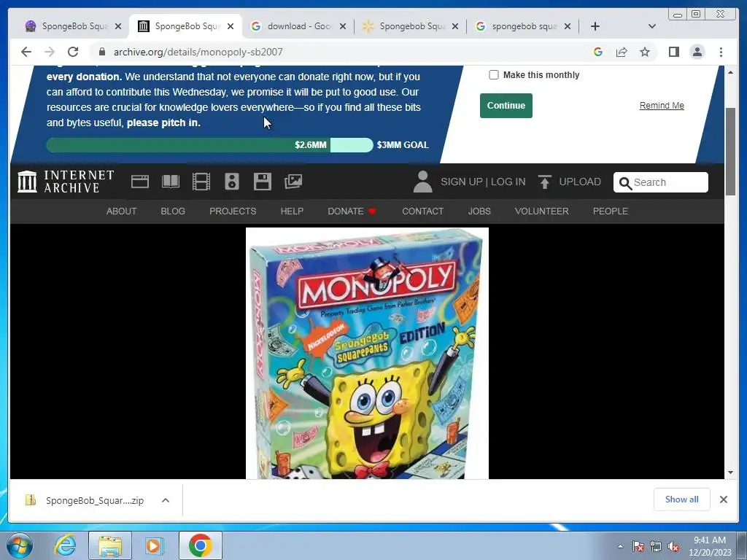Click the SIGN UP link
Viewport: 747px width, 560px height.
[x=461, y=182]
